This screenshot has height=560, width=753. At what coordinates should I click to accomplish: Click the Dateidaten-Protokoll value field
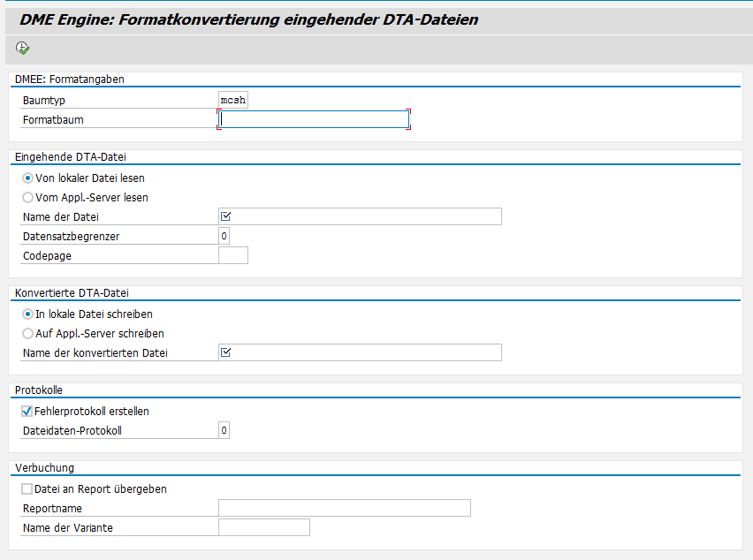224,431
